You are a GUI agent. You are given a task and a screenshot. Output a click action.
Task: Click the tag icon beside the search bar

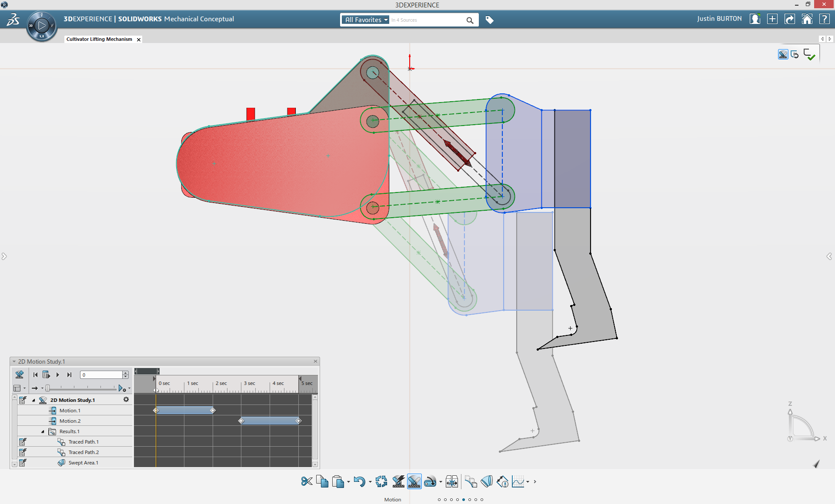(x=489, y=20)
